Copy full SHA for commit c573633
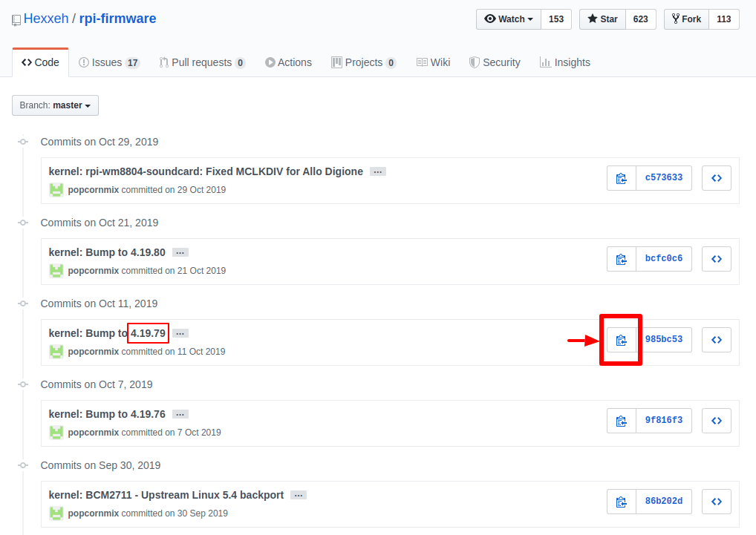Image resolution: width=756 pixels, height=535 pixels. (621, 178)
